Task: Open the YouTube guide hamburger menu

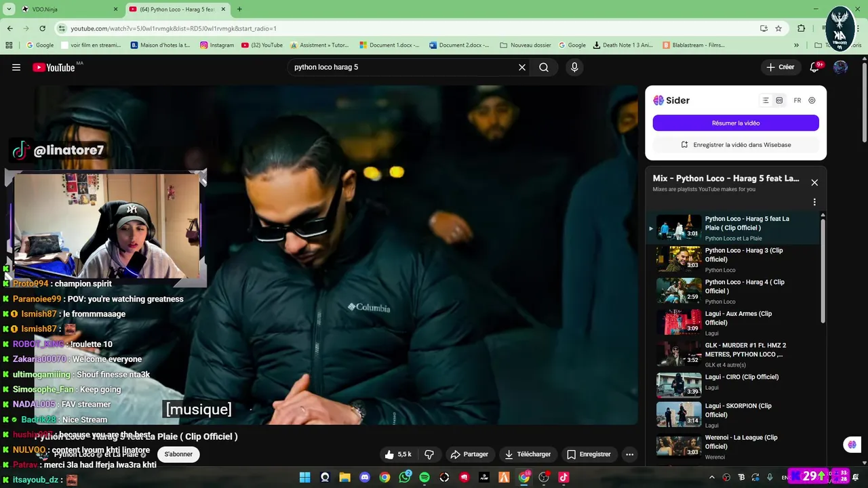Action: coord(16,67)
